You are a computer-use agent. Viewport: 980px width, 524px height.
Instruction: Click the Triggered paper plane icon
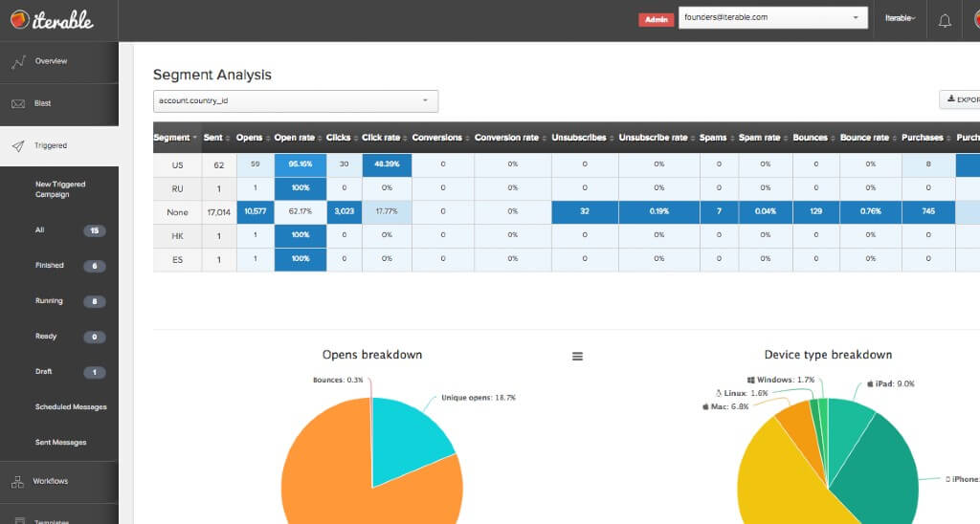click(x=18, y=146)
